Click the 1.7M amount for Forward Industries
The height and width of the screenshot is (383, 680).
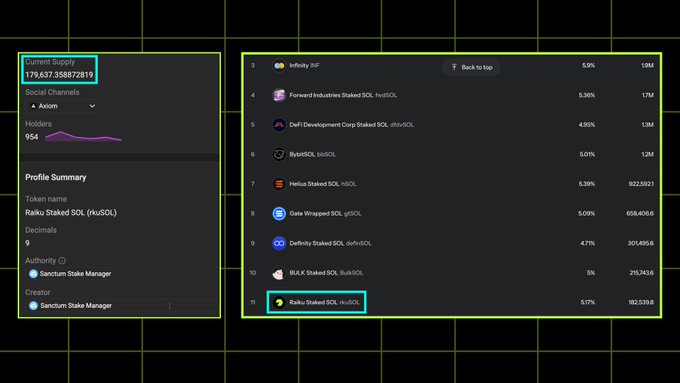[x=648, y=95]
